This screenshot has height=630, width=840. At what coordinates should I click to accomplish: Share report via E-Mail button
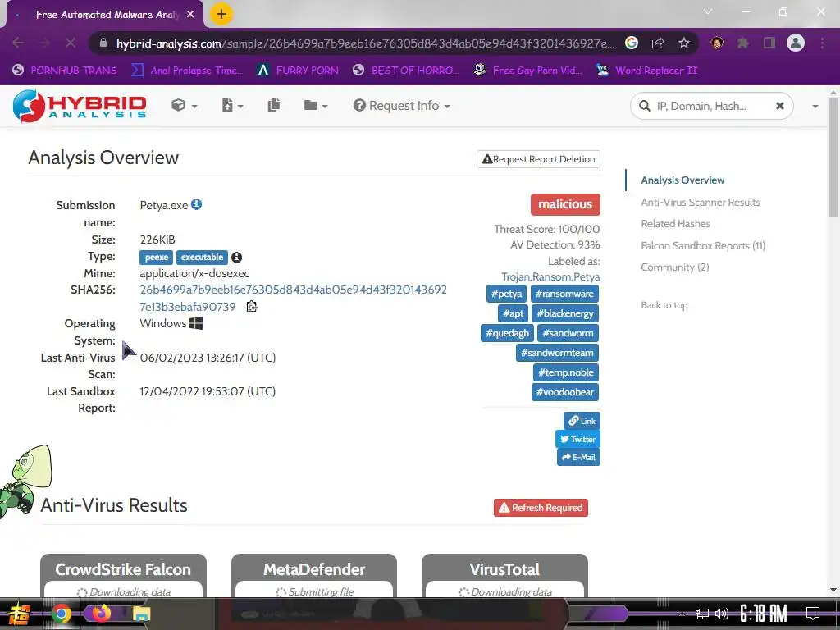click(578, 458)
